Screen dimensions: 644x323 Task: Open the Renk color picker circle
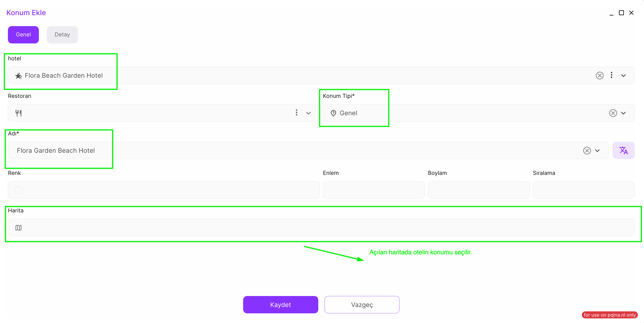(18, 190)
